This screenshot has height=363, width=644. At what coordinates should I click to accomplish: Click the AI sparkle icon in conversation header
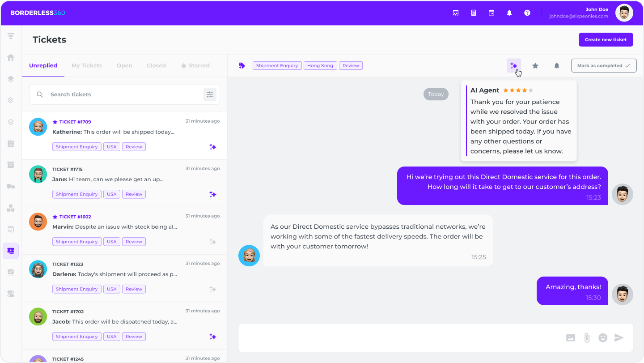(x=513, y=66)
